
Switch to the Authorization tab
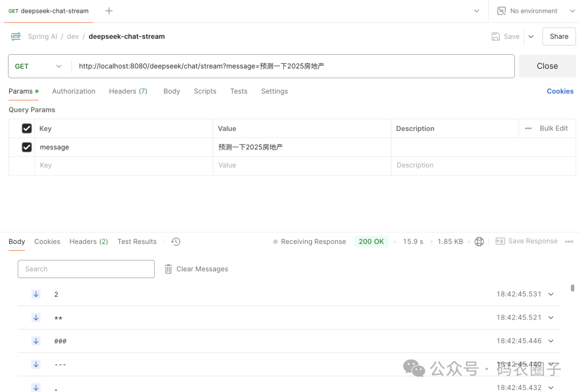[x=74, y=91]
